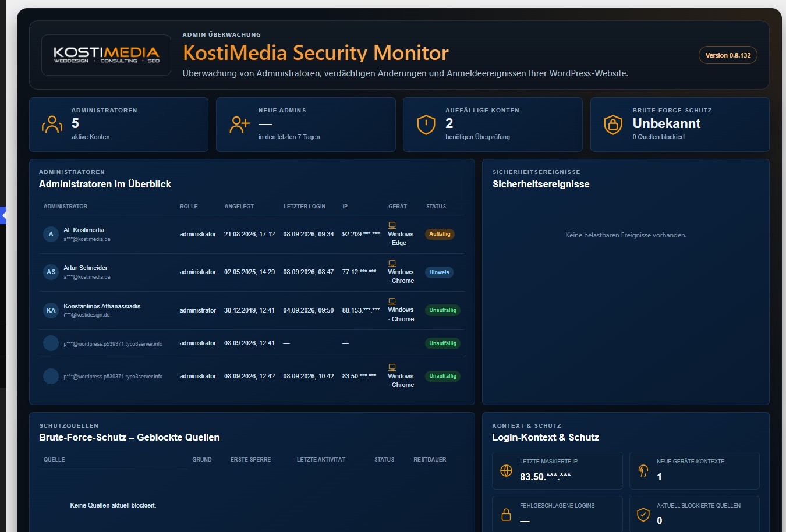Click the device icon in Konstantinos Athanassiadis's row
The width and height of the screenshot is (786, 532).
point(392,301)
